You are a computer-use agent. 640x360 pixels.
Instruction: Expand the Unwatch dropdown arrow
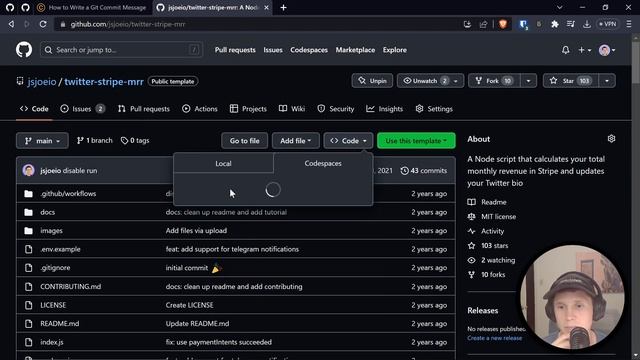456,81
